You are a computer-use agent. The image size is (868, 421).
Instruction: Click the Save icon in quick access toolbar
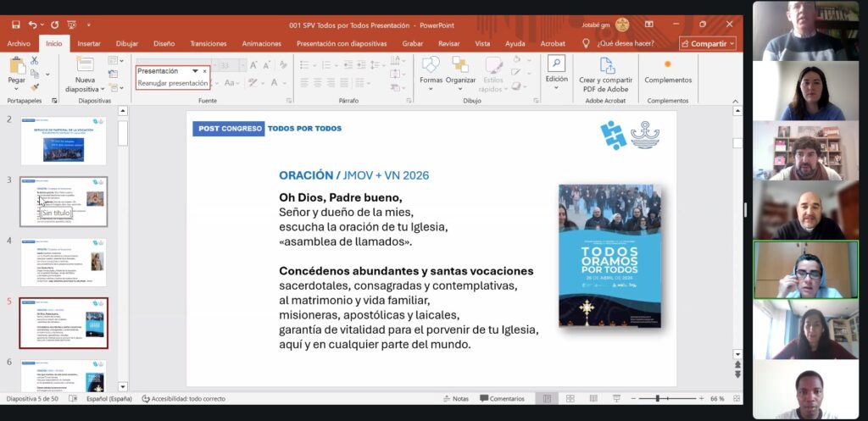click(15, 25)
